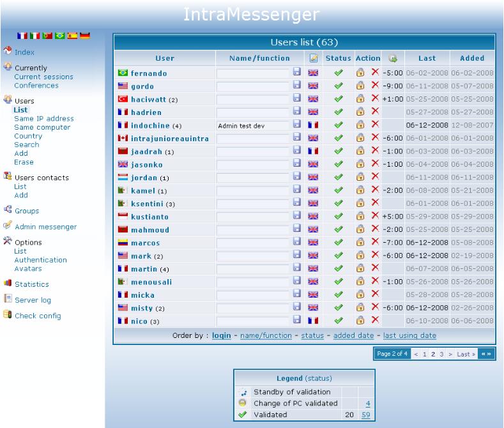504x428 pixels.
Task: Open user menousali profile
Action: click(x=151, y=282)
